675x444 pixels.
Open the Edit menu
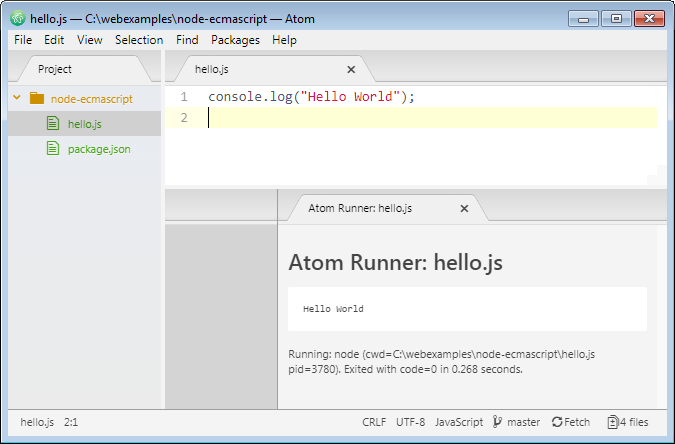(54, 40)
